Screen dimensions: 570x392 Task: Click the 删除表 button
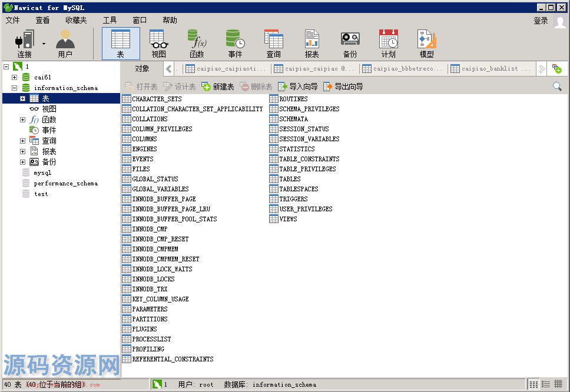[x=256, y=87]
